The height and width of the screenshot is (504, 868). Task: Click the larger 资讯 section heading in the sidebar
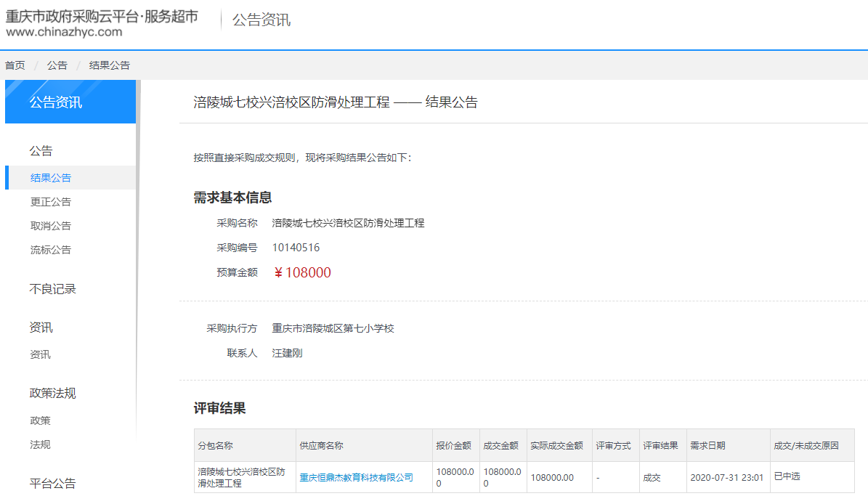pyautogui.click(x=41, y=328)
